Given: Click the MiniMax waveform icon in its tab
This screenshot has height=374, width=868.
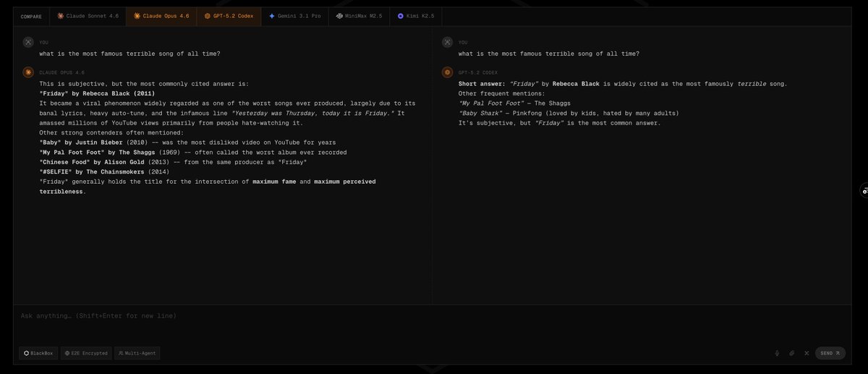Looking at the screenshot, I should pos(339,16).
